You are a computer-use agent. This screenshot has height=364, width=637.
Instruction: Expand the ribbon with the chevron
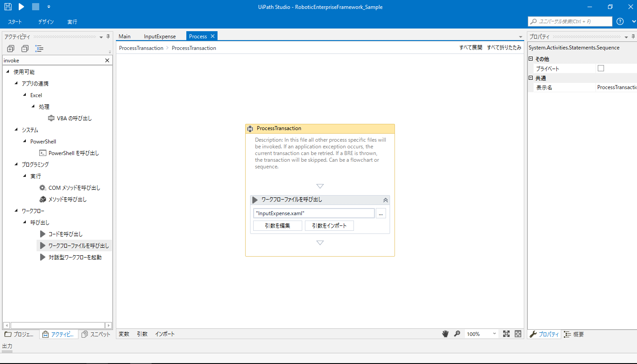pos(634,21)
